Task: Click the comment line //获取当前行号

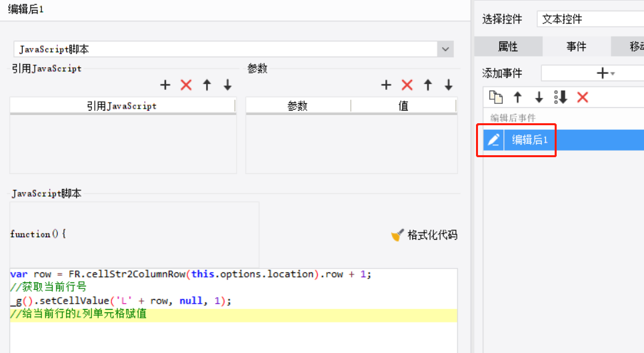Action: tap(49, 287)
